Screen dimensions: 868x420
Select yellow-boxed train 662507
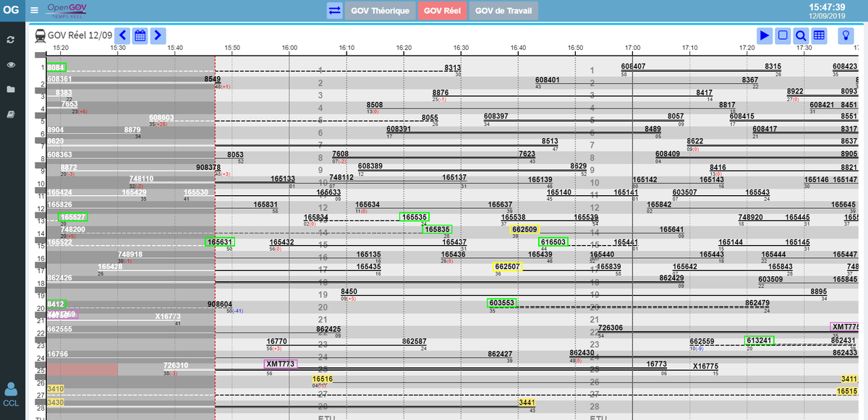point(508,267)
